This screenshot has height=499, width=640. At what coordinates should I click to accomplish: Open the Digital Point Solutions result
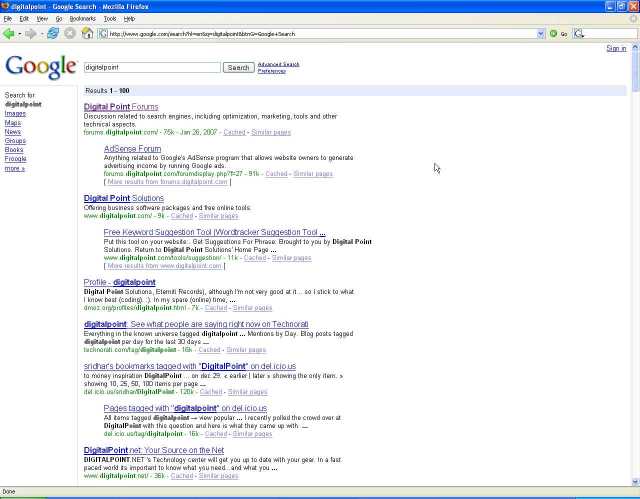pos(124,198)
